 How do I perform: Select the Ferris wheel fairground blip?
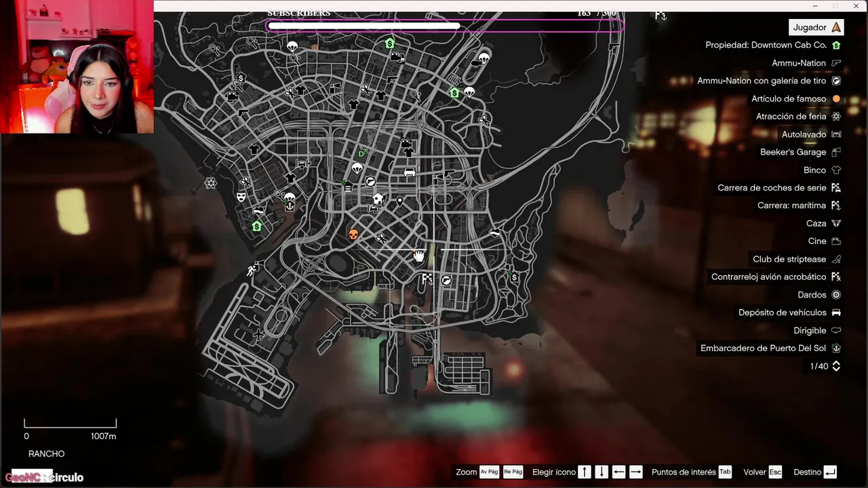[x=211, y=183]
